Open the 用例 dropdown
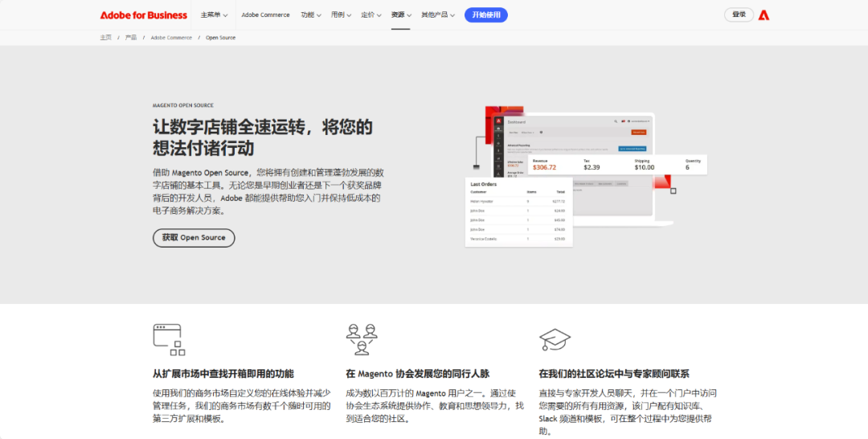 click(x=341, y=15)
